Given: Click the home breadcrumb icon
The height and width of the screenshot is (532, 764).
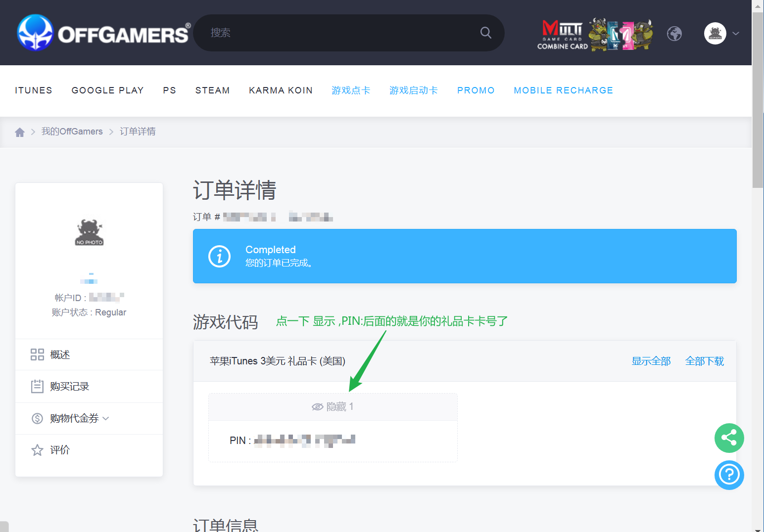Looking at the screenshot, I should point(20,132).
